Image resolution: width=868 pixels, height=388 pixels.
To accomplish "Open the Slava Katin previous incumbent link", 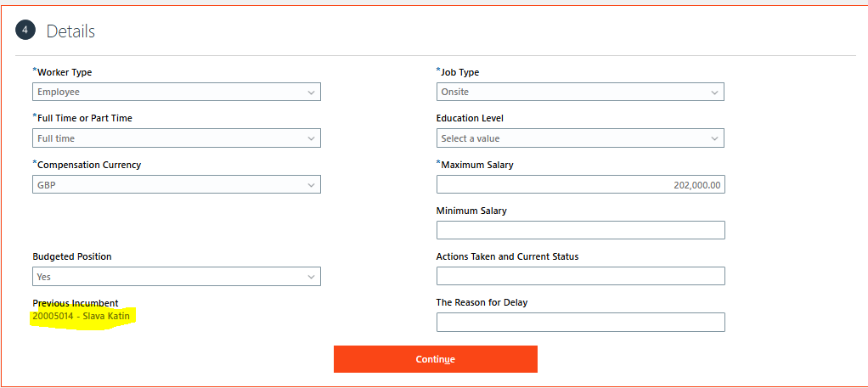I will pyautogui.click(x=81, y=317).
